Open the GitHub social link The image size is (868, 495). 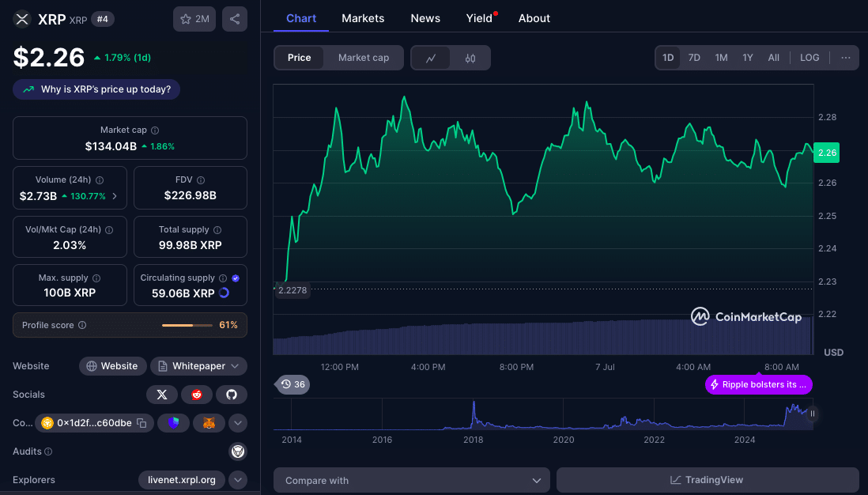pyautogui.click(x=232, y=395)
